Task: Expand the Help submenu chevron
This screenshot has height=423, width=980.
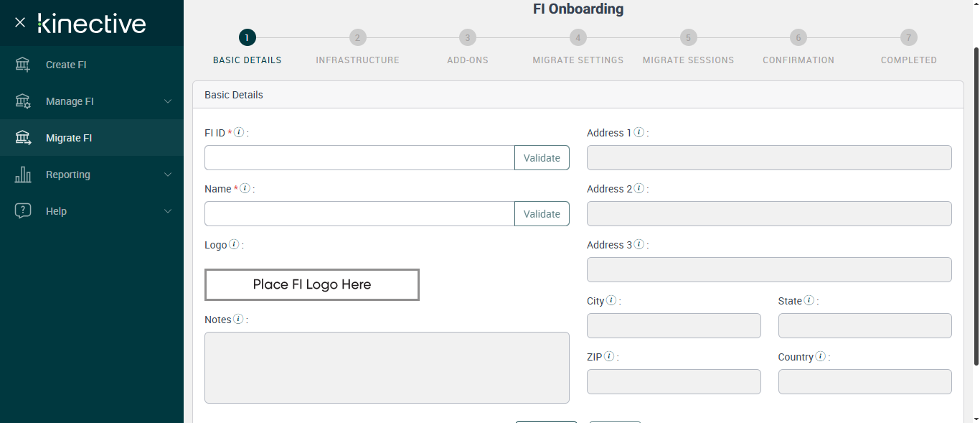Action: coord(168,211)
